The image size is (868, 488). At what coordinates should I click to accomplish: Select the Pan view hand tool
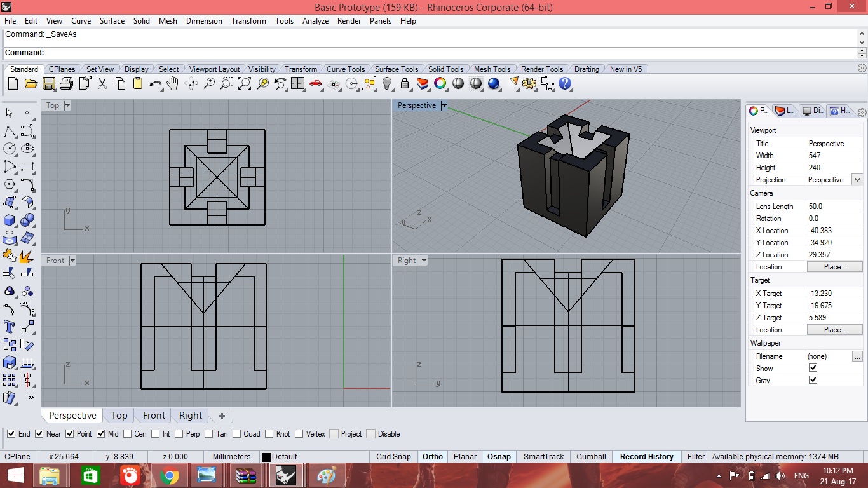pyautogui.click(x=173, y=83)
